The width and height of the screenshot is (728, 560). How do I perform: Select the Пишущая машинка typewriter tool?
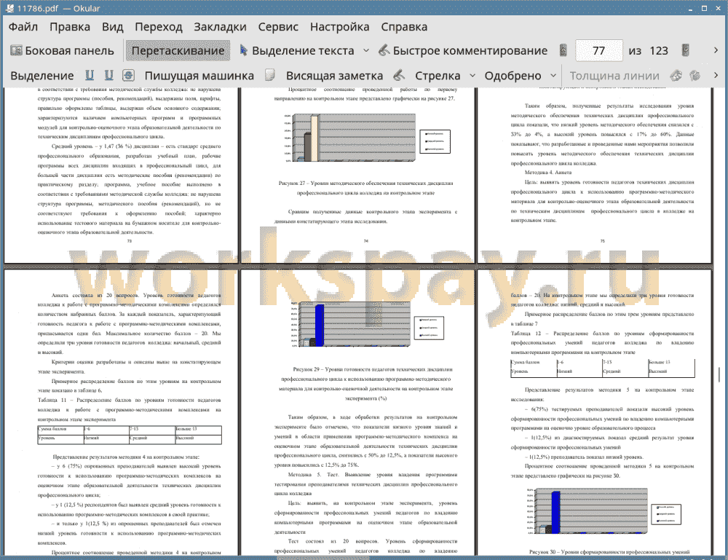click(199, 76)
